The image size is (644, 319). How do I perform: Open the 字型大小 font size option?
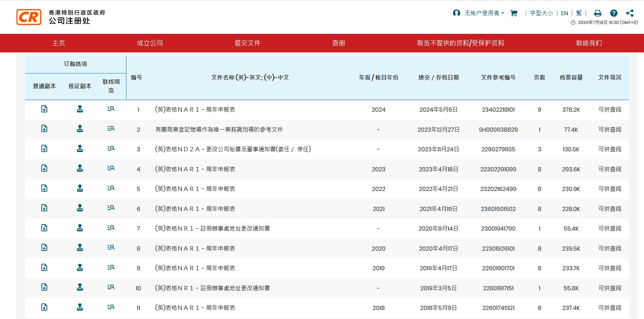coord(541,13)
